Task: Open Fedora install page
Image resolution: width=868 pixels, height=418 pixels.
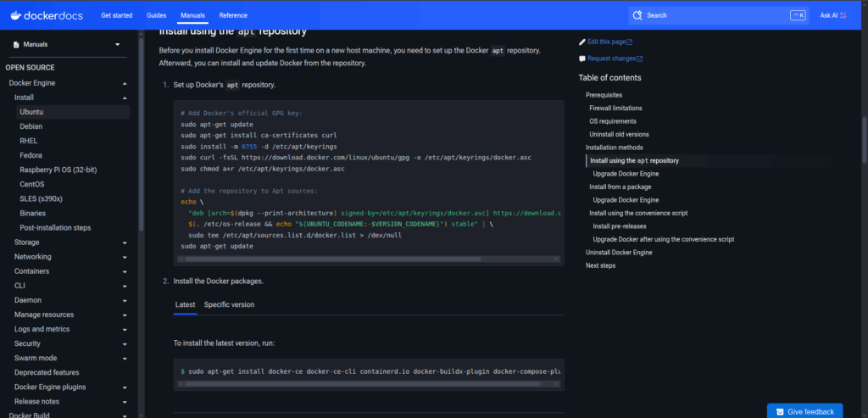Action: point(31,155)
